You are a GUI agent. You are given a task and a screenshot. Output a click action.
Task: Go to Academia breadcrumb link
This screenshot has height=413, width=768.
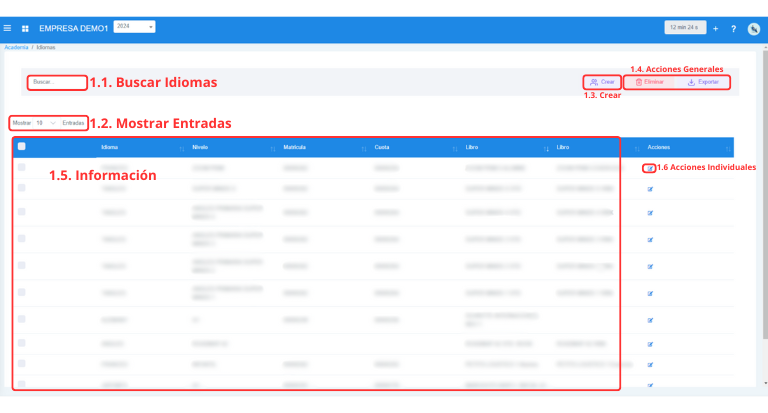pyautogui.click(x=16, y=47)
